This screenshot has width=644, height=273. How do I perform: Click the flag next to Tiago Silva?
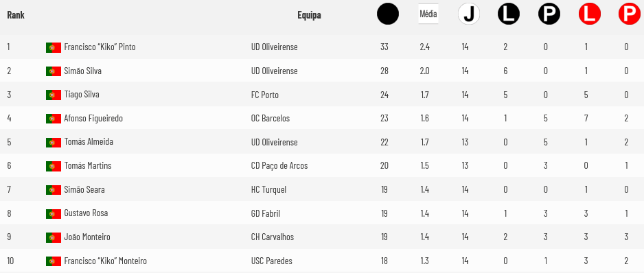click(54, 95)
